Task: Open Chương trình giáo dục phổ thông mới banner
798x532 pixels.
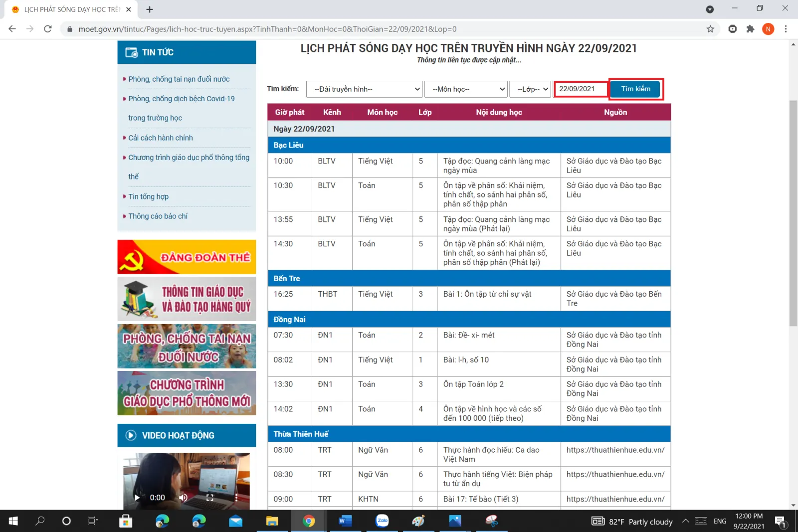Action: (x=187, y=393)
